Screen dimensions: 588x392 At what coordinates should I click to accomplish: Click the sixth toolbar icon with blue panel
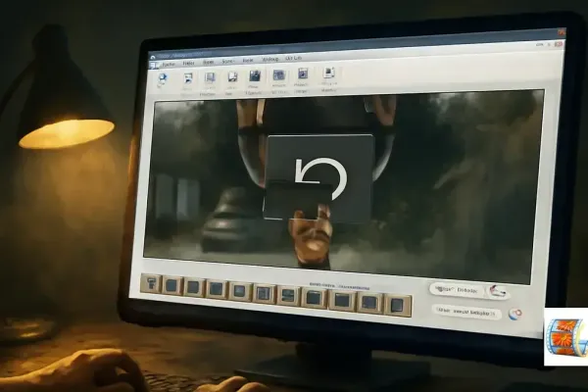(x=278, y=75)
